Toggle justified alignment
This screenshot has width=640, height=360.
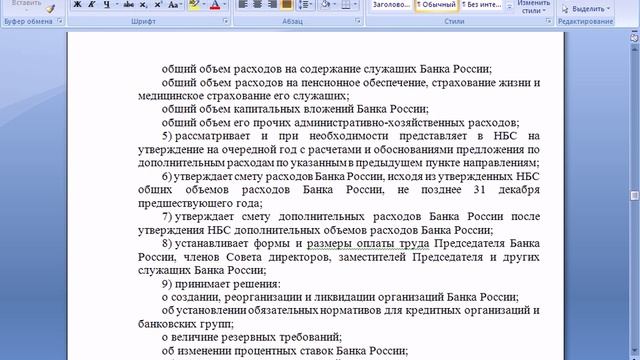click(x=287, y=4)
